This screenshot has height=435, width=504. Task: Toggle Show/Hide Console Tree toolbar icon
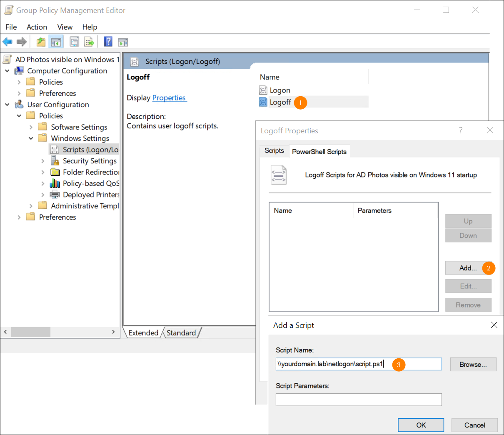55,42
